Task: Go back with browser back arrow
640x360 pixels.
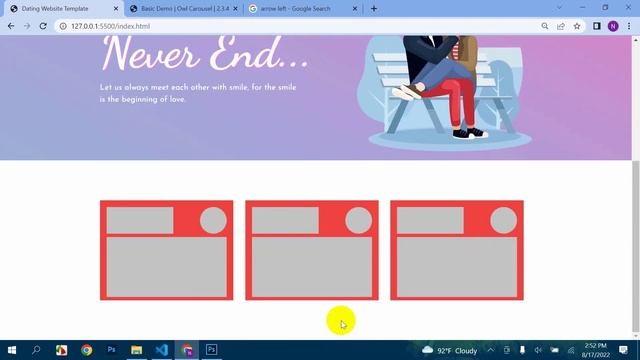Action: click(x=11, y=26)
